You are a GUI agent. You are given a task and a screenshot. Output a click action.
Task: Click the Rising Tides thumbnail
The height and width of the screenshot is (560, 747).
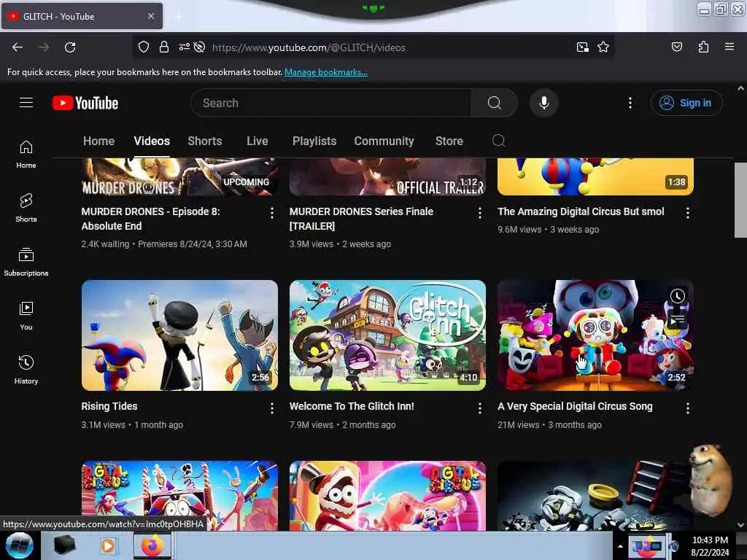coord(179,335)
